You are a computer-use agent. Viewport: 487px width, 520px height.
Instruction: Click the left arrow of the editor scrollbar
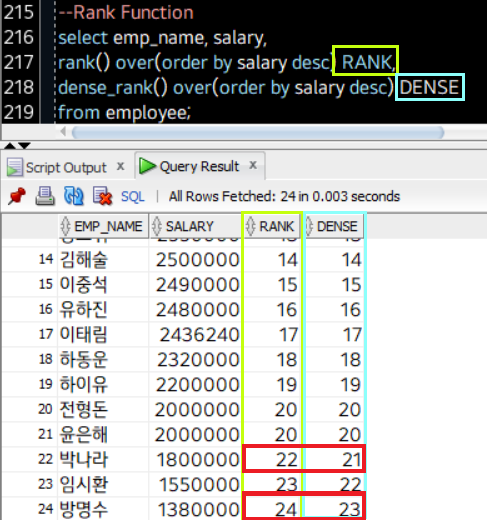(x=63, y=132)
